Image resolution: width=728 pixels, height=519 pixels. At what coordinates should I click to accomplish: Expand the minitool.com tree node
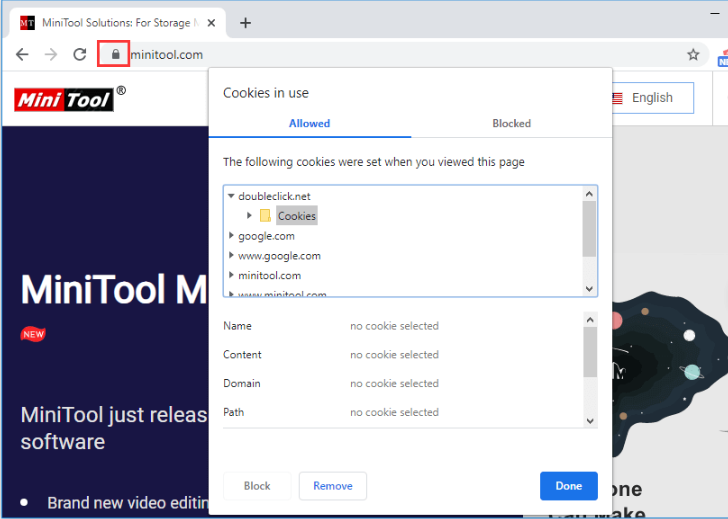231,275
